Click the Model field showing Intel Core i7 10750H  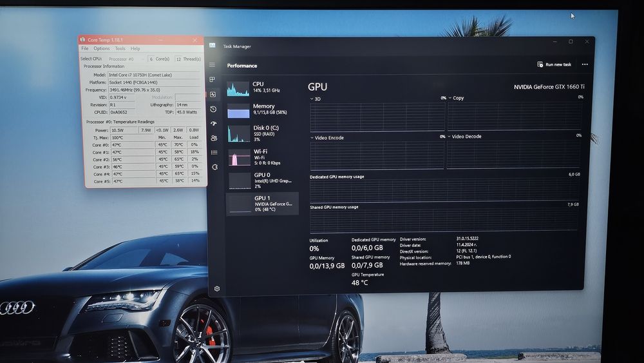(x=154, y=75)
